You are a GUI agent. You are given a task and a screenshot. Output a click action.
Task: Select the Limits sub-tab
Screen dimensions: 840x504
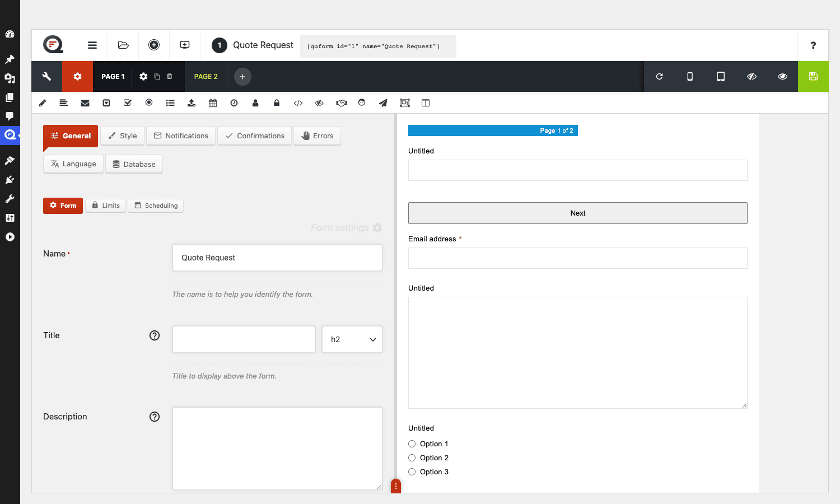tap(105, 206)
